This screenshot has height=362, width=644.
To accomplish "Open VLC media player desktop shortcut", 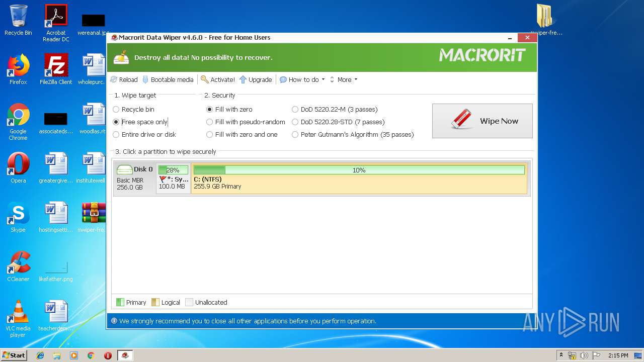I will [x=18, y=319].
